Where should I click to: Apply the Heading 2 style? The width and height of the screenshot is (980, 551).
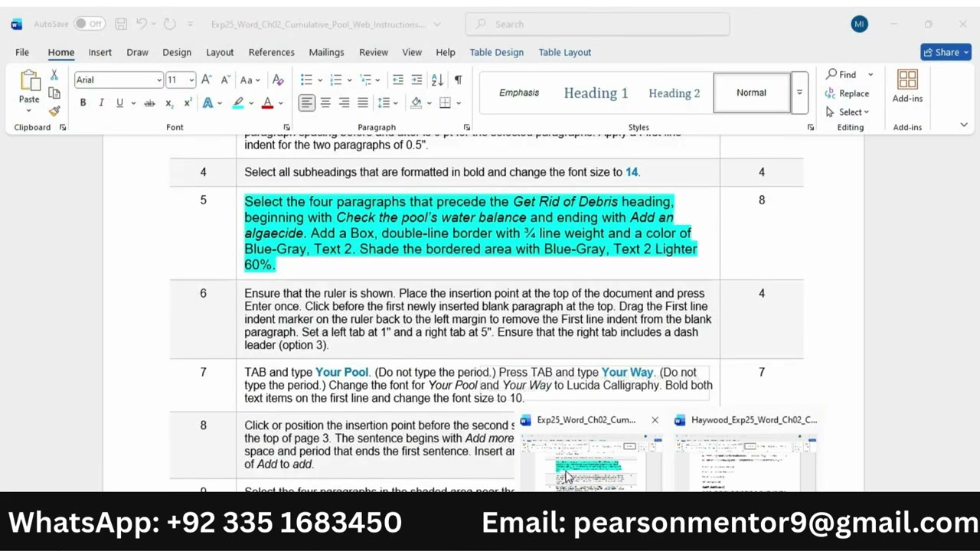tap(674, 93)
